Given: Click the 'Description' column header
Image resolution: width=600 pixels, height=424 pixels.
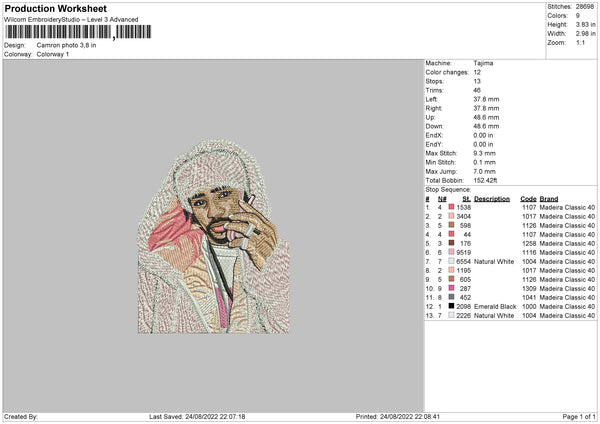Looking at the screenshot, I should click(x=492, y=199).
